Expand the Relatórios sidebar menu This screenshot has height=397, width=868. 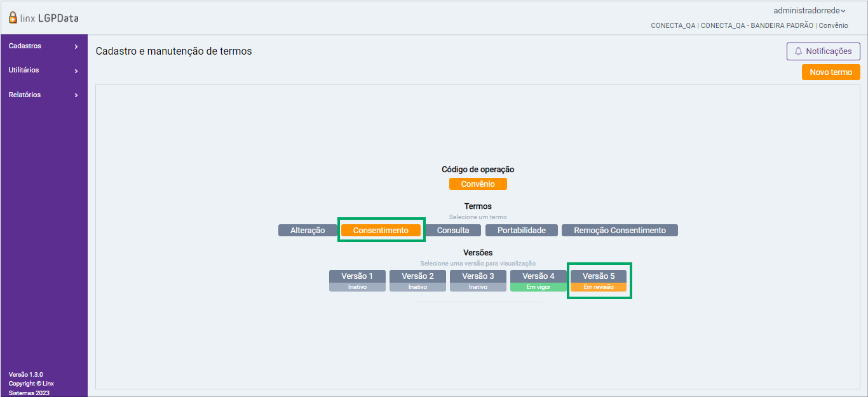pos(44,95)
